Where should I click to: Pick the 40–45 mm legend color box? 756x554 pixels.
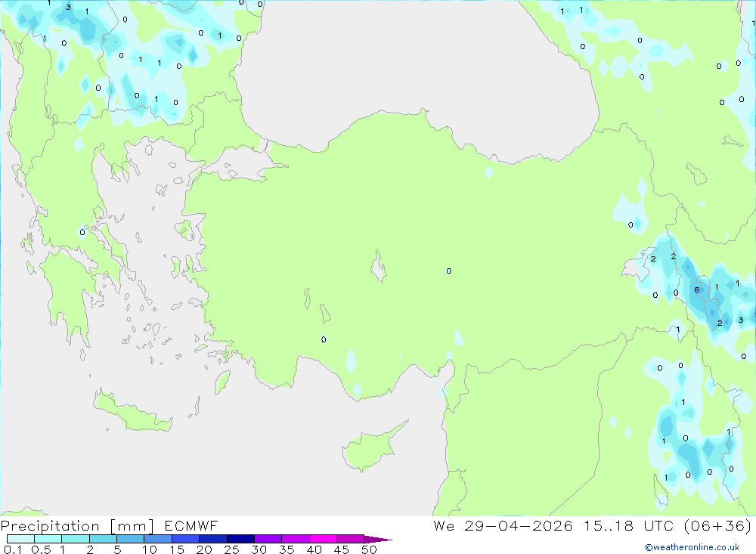[323, 539]
